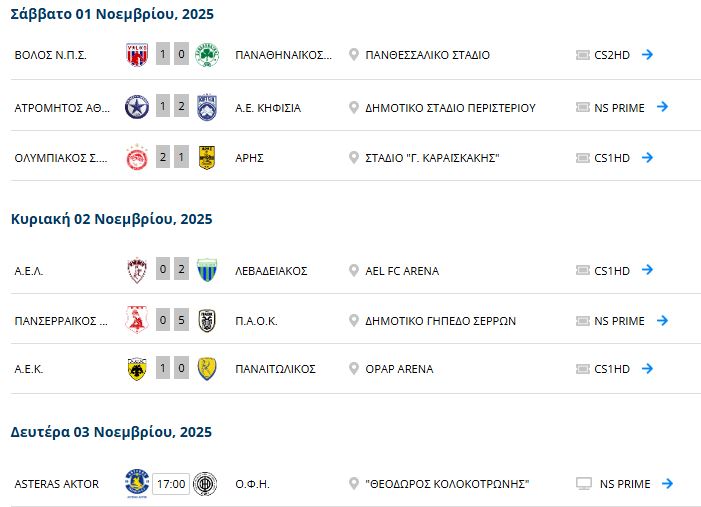
Task: Click the Volos N.P.S. team crest
Action: (x=136, y=55)
